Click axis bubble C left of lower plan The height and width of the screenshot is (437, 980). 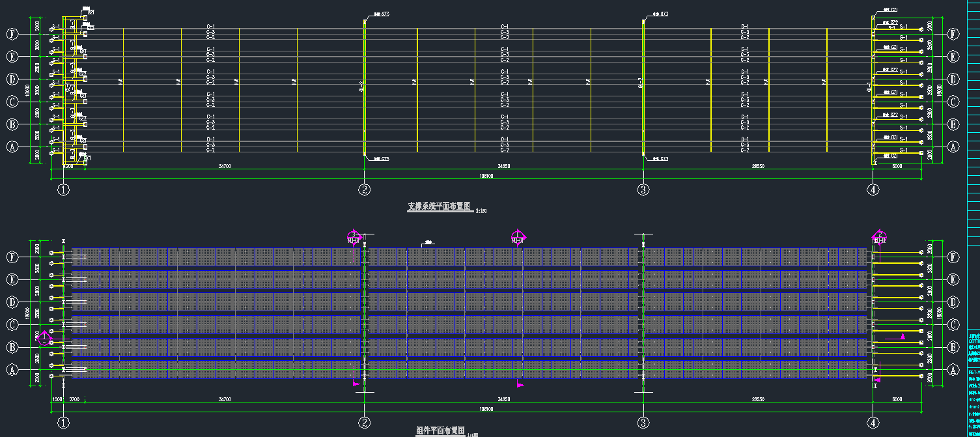tap(11, 325)
